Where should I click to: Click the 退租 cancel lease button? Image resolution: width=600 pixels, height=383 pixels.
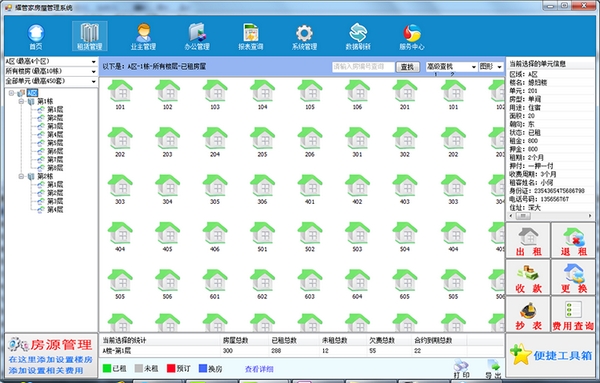pyautogui.click(x=573, y=241)
